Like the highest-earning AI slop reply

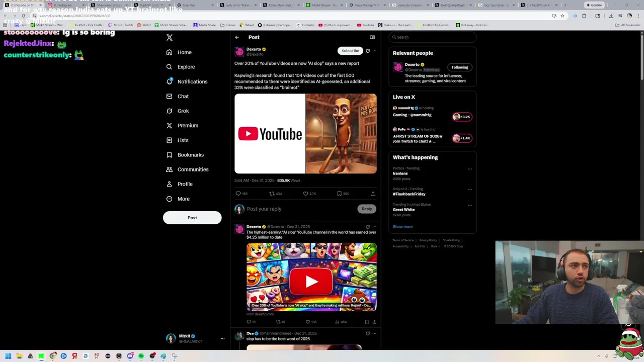(307, 322)
